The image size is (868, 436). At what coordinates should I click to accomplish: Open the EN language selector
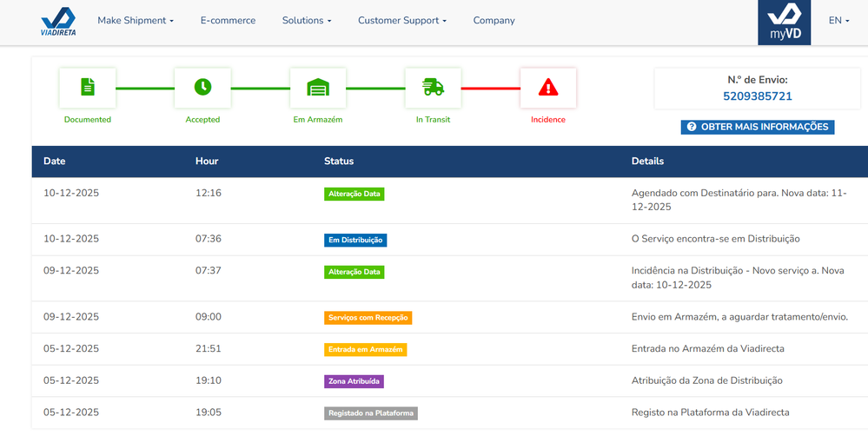[x=838, y=21]
